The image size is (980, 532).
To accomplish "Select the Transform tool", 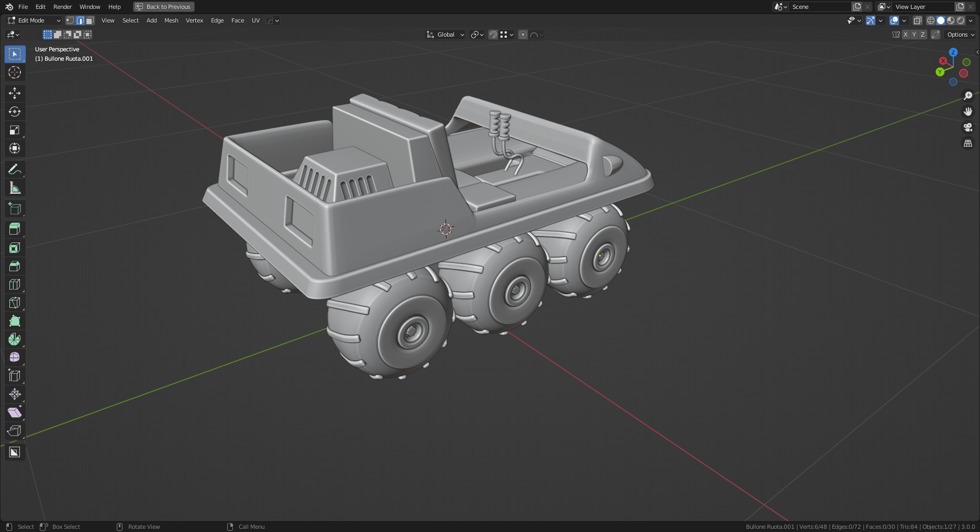I will tap(15, 148).
